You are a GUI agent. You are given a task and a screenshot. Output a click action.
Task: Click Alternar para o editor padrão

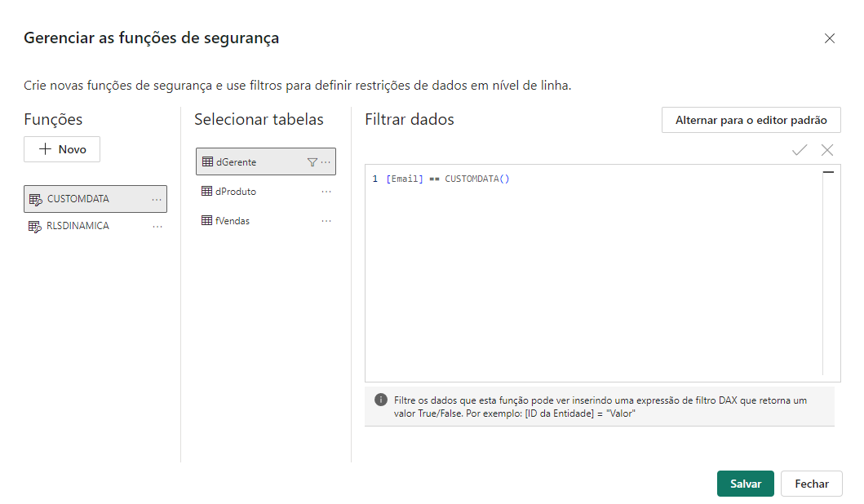pos(751,120)
